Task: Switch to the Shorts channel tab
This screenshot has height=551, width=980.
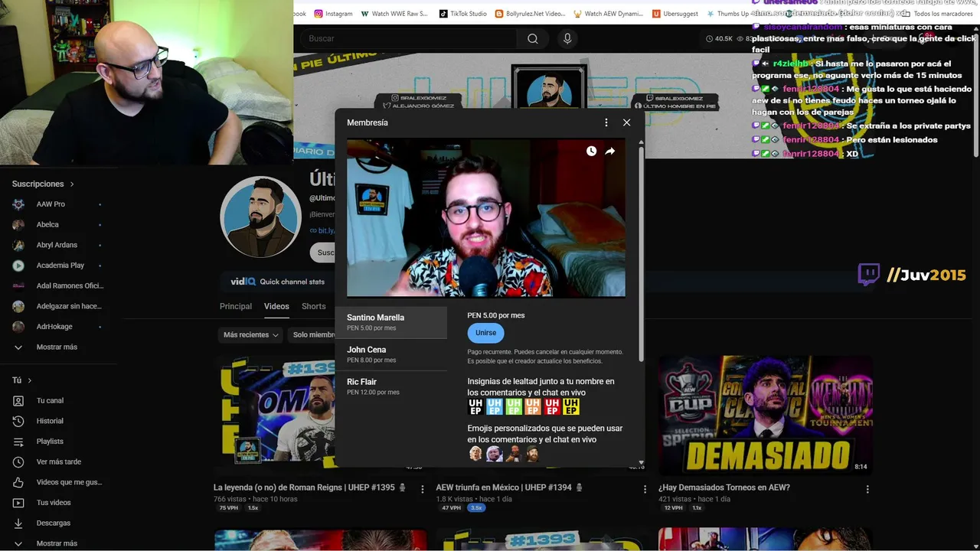Action: pyautogui.click(x=314, y=306)
